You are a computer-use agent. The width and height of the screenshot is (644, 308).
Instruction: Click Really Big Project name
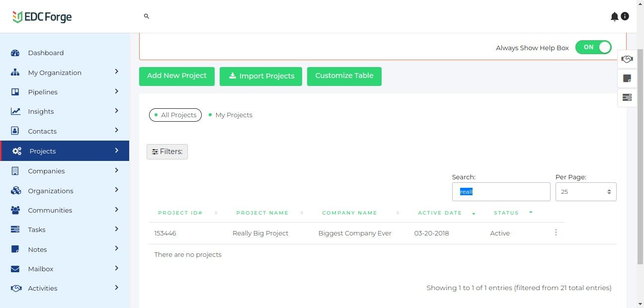pos(260,233)
